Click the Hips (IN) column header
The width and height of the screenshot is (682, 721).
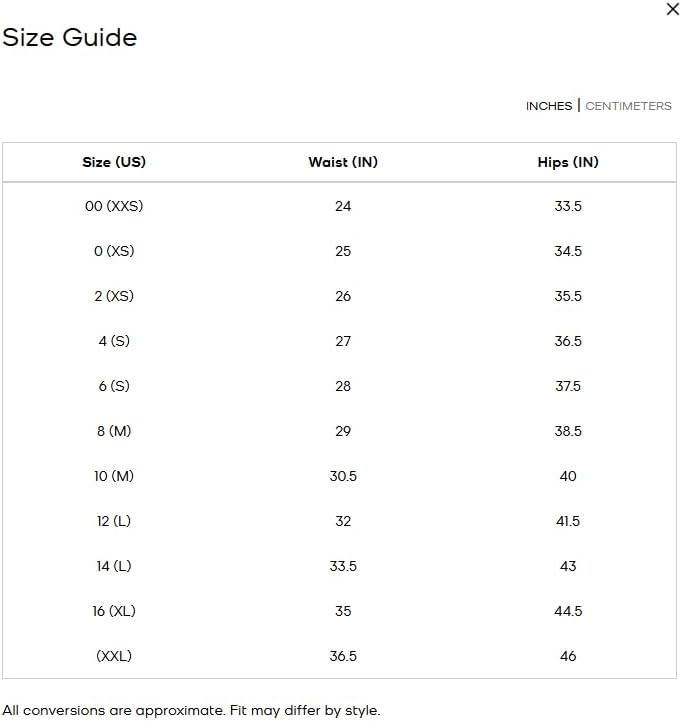pyautogui.click(x=568, y=162)
